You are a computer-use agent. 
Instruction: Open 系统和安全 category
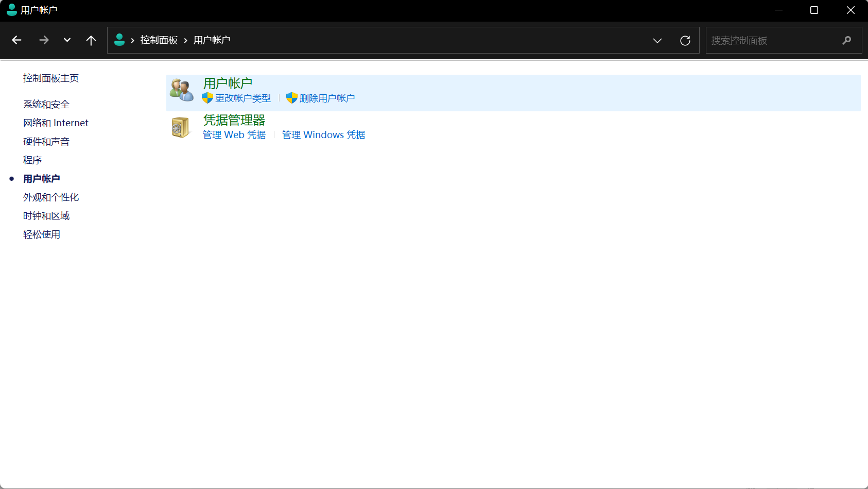[x=46, y=105]
